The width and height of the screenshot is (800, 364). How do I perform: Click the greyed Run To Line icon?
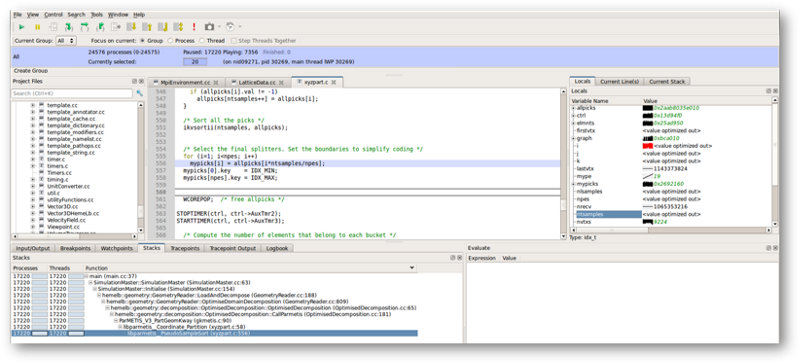(x=116, y=27)
